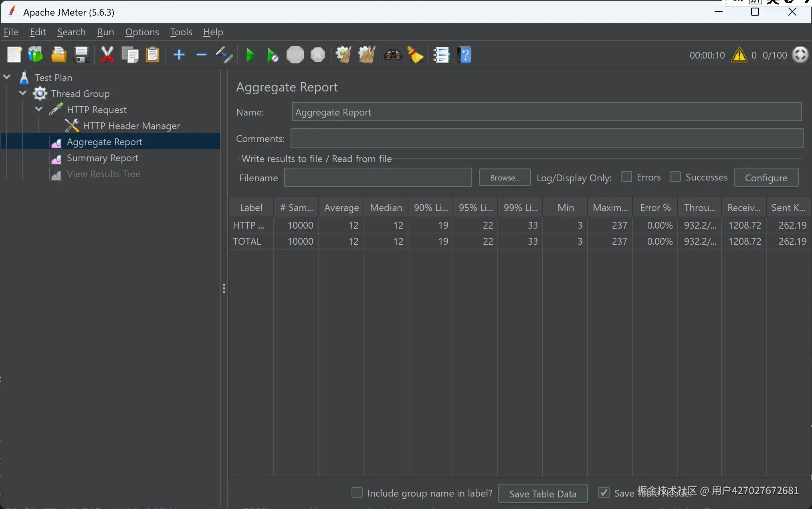Collapse the Thread Group tree node
The width and height of the screenshot is (812, 509).
23,93
